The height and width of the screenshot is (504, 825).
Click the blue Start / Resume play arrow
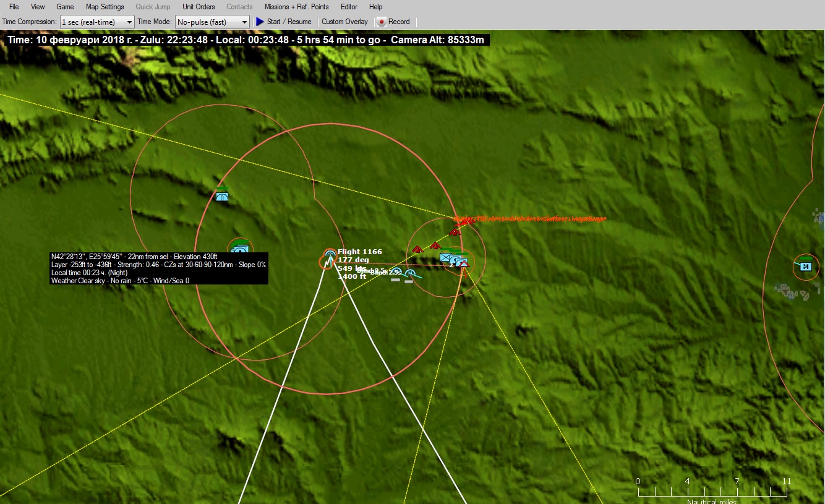pos(260,22)
